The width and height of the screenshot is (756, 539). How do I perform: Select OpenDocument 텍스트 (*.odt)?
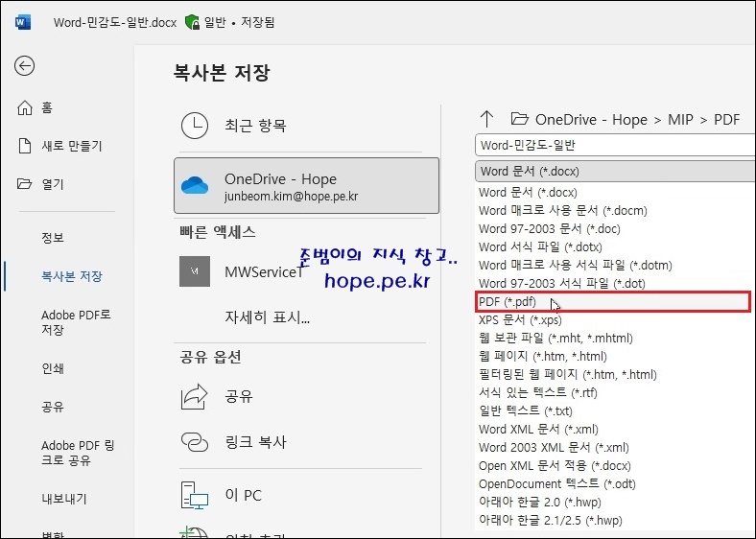click(556, 484)
